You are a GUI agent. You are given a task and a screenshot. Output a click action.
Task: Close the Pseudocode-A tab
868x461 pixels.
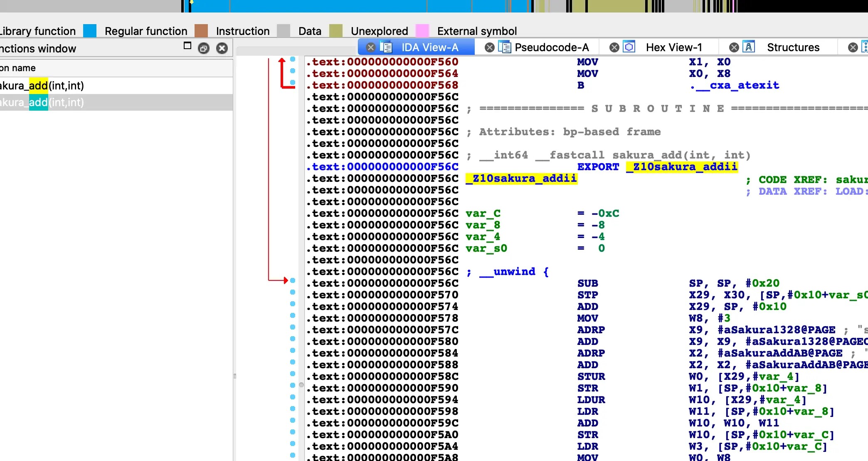click(490, 47)
